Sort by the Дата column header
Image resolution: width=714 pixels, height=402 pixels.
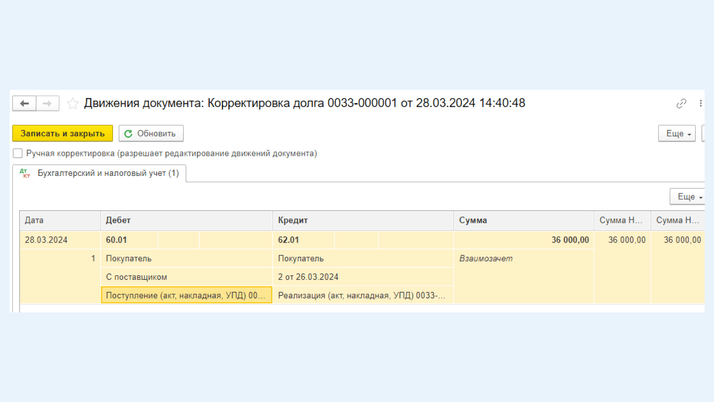[x=60, y=220]
